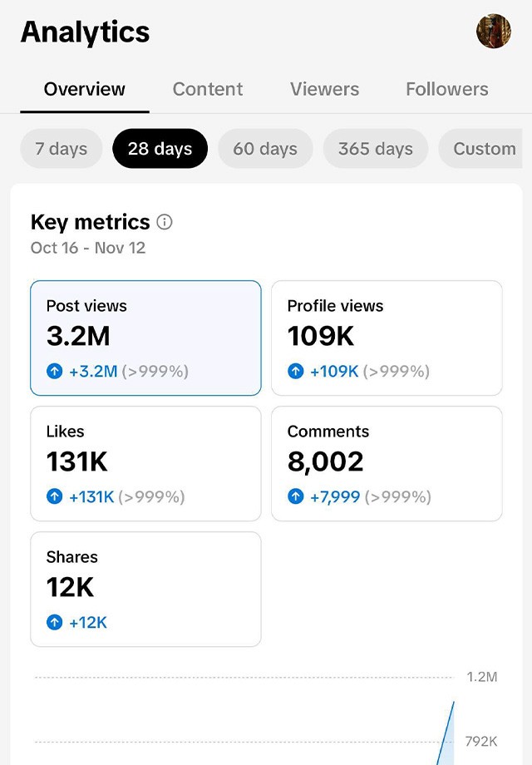
Task: Select the 365 days range
Action: coord(376,148)
